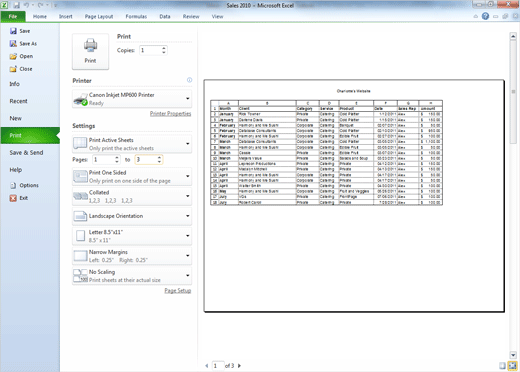Go to next preview page arrow
520x372 pixels.
pyautogui.click(x=239, y=366)
